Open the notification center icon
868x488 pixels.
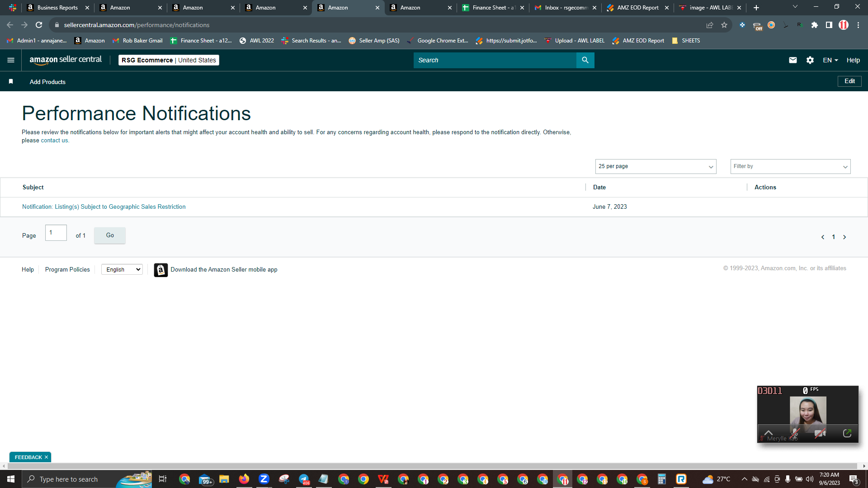click(854, 479)
